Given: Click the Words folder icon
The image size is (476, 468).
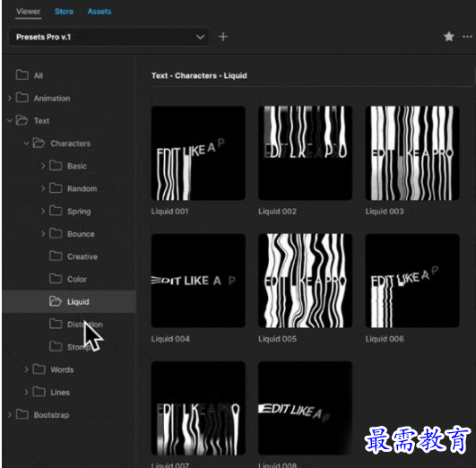Looking at the screenshot, I should [39, 369].
